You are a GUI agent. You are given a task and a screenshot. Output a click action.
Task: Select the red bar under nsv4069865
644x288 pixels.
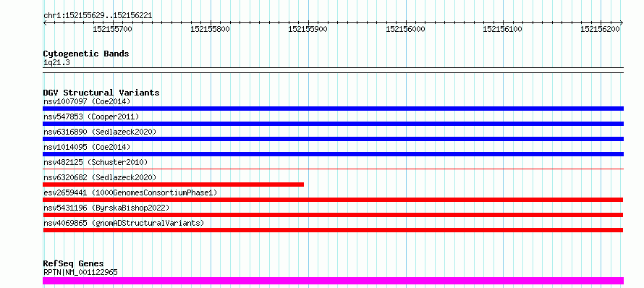pos(333,230)
